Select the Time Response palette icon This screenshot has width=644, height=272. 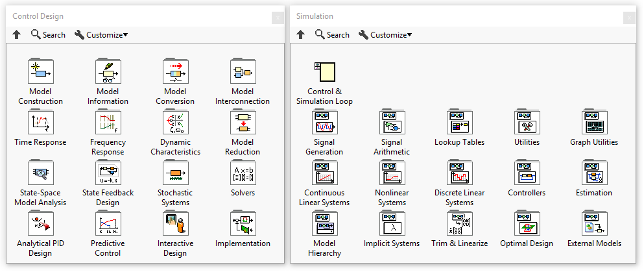point(40,122)
